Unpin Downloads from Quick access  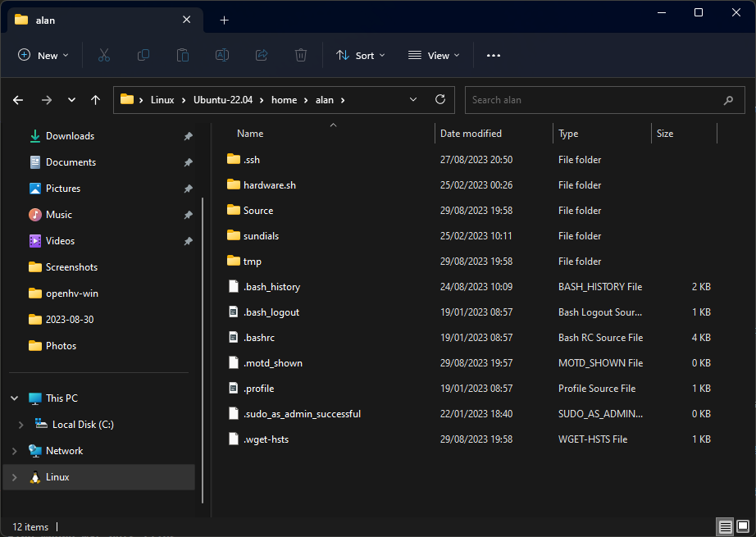pos(188,136)
